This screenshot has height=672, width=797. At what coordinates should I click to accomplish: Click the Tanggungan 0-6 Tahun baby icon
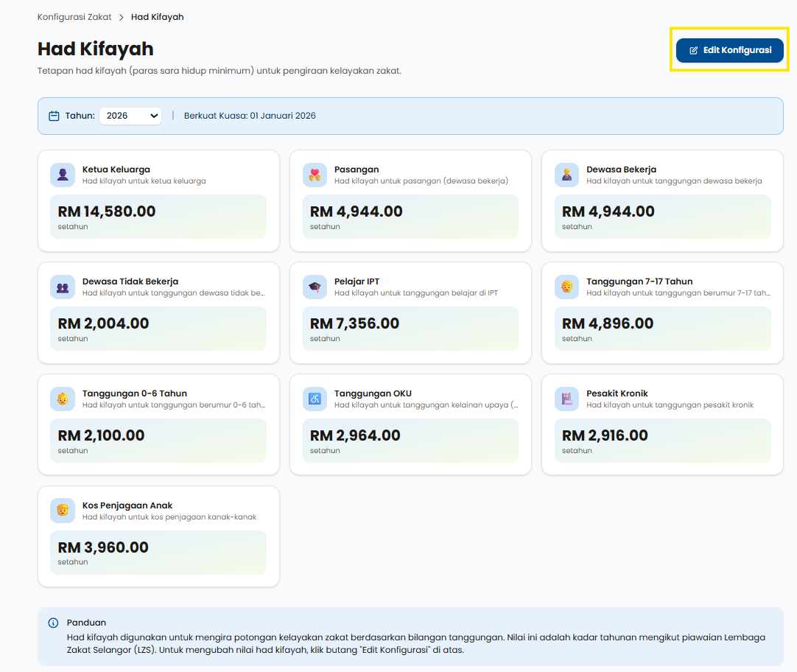(x=63, y=399)
